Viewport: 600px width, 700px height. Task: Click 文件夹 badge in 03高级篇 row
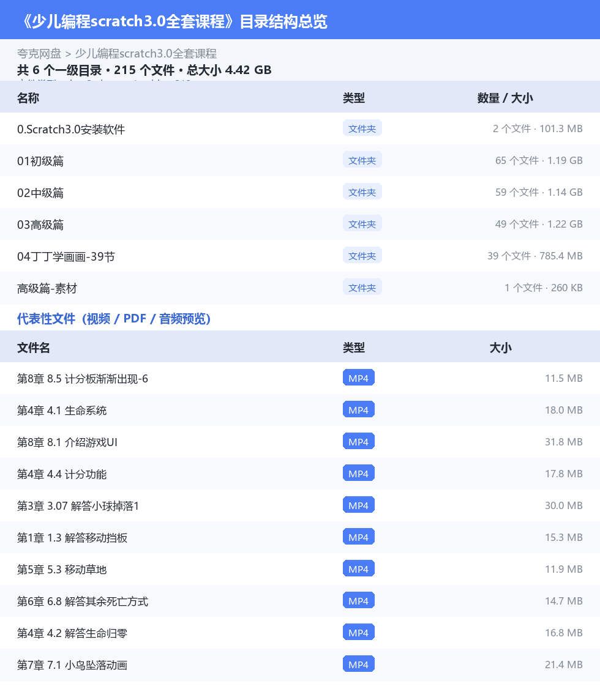point(362,224)
